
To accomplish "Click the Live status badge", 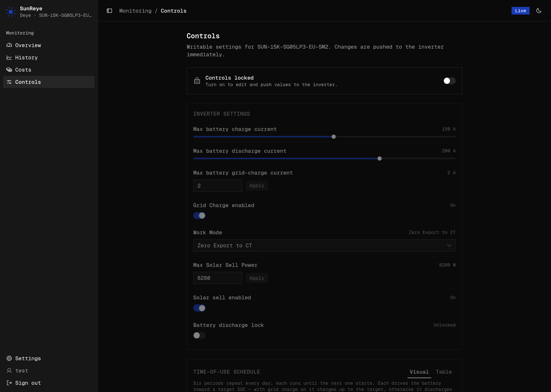I will click(x=520, y=11).
